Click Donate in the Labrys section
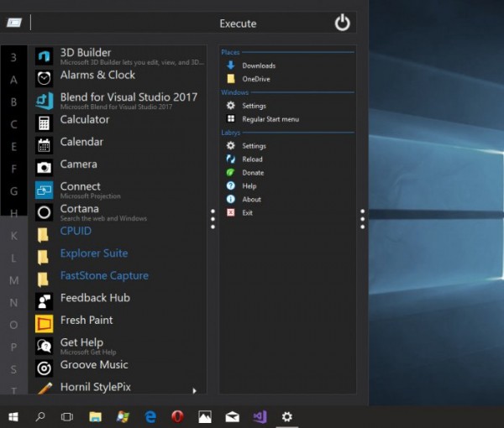This screenshot has height=428, width=504. [253, 173]
